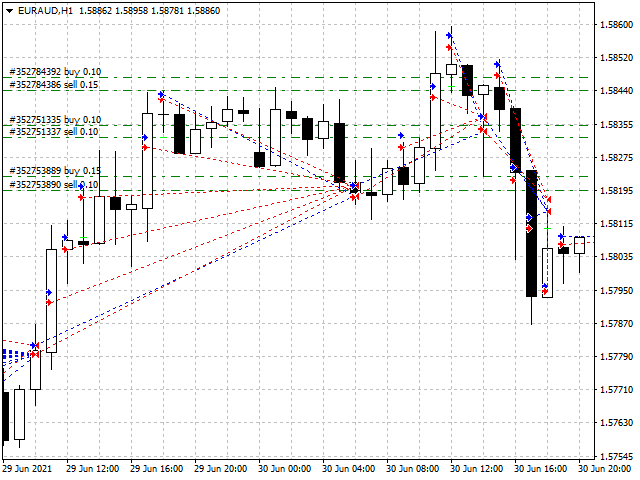The width and height of the screenshot is (640, 480).
Task: Click price scale label 1.57950
Action: point(616,291)
